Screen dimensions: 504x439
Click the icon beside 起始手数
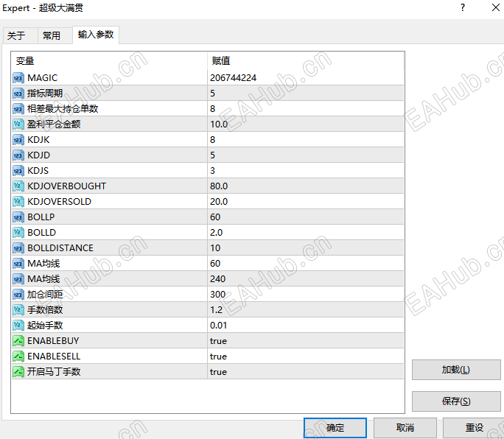click(x=18, y=326)
